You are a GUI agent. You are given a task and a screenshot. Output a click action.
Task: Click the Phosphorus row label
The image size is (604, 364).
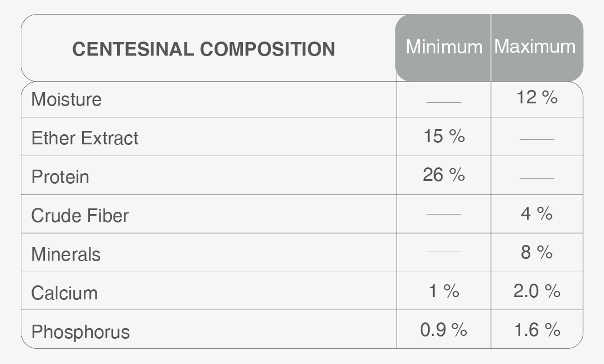click(80, 332)
